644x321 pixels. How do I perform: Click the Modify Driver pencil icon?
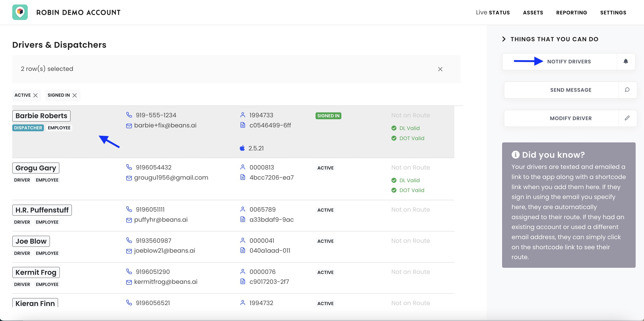point(627,118)
